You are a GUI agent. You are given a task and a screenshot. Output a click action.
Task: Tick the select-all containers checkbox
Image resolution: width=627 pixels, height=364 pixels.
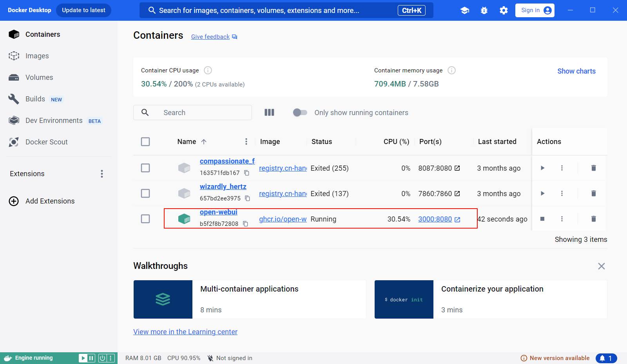[145, 142]
